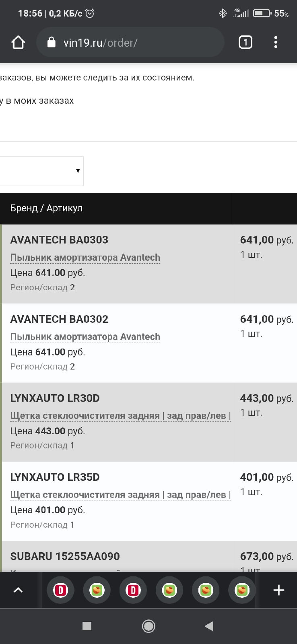Switch to the rightmost green-orange tab

242,590
